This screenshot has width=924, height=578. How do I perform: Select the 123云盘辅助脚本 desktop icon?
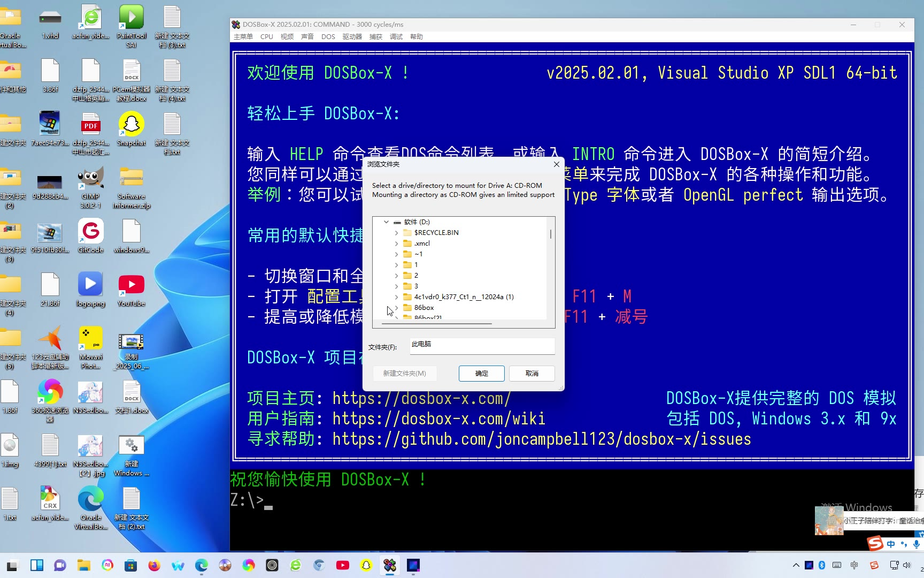50,347
